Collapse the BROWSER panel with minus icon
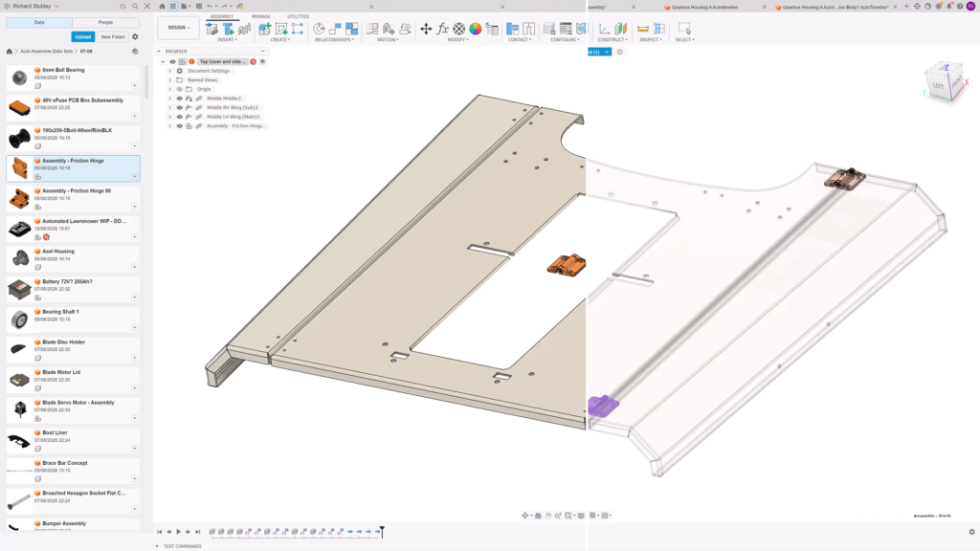Image resolution: width=980 pixels, height=551 pixels. pyautogui.click(x=262, y=52)
